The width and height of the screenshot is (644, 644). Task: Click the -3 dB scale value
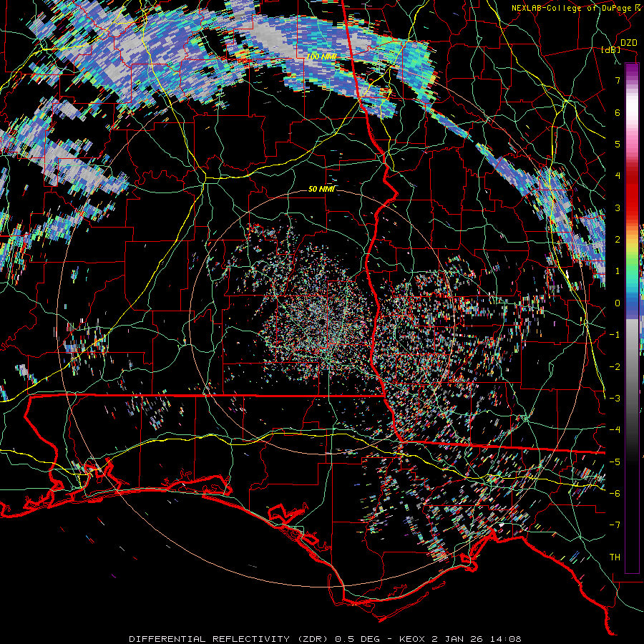615,399
